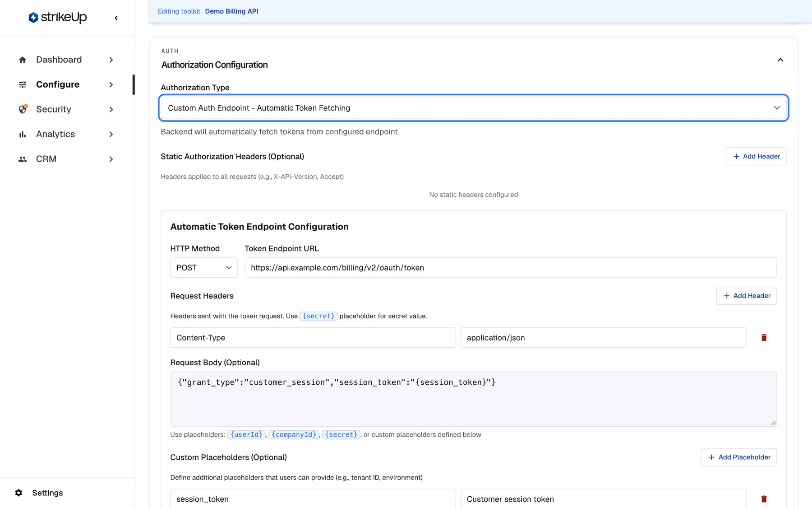Click the Analytics bar chart icon
Viewport: 812px width, 508px height.
click(23, 134)
